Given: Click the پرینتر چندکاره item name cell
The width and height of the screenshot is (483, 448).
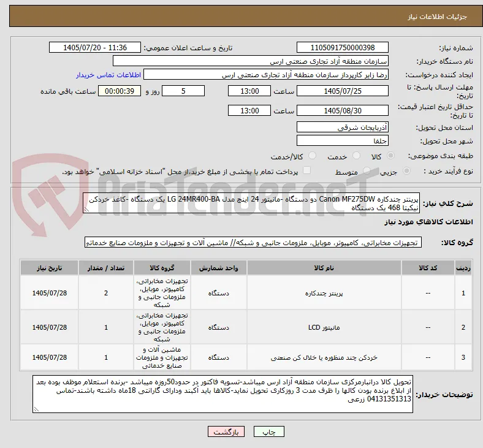Looking at the screenshot, I should coord(324,293).
